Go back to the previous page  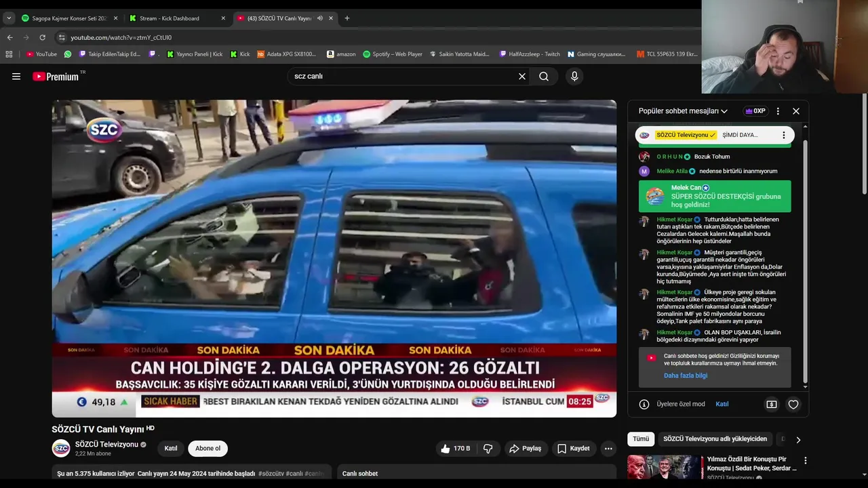9,37
